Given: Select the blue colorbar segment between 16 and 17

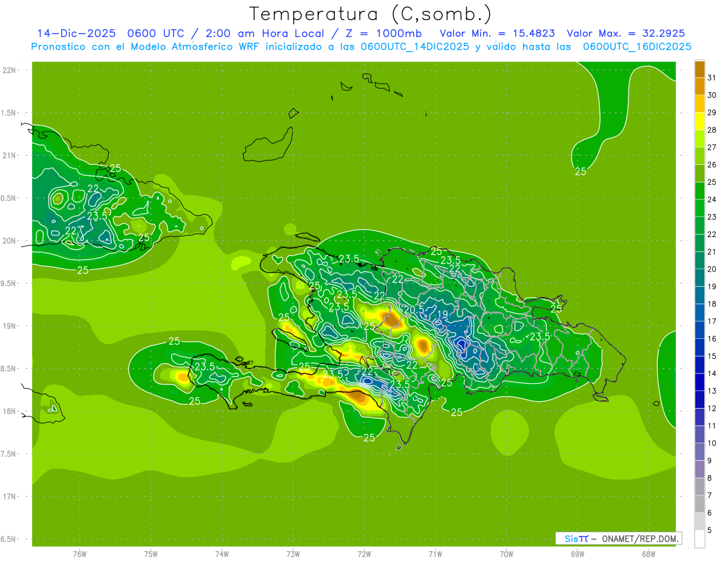Looking at the screenshot, I should click(x=699, y=330).
